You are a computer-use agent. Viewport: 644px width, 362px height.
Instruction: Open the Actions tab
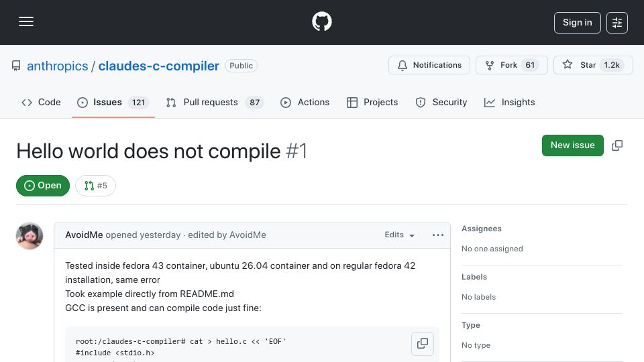tap(305, 102)
